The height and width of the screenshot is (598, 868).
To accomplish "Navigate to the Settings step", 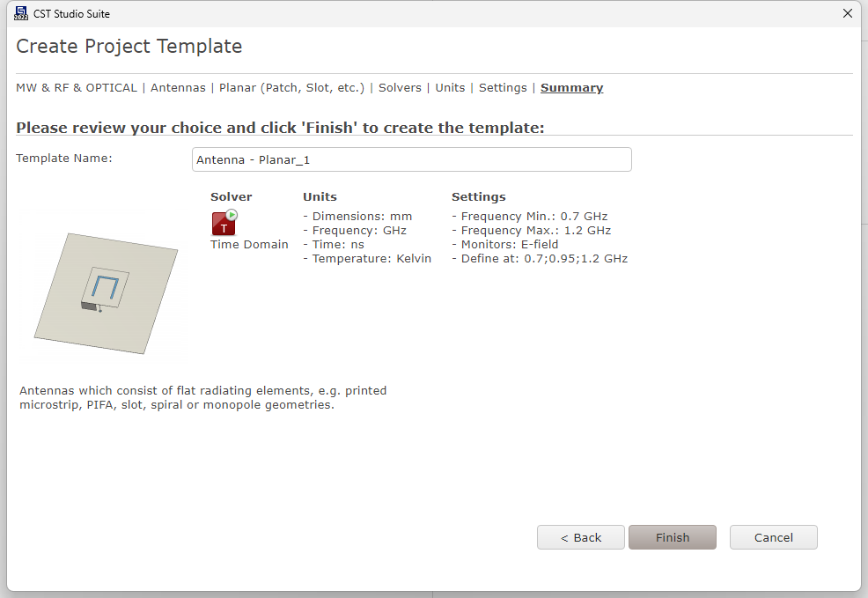I will (503, 87).
